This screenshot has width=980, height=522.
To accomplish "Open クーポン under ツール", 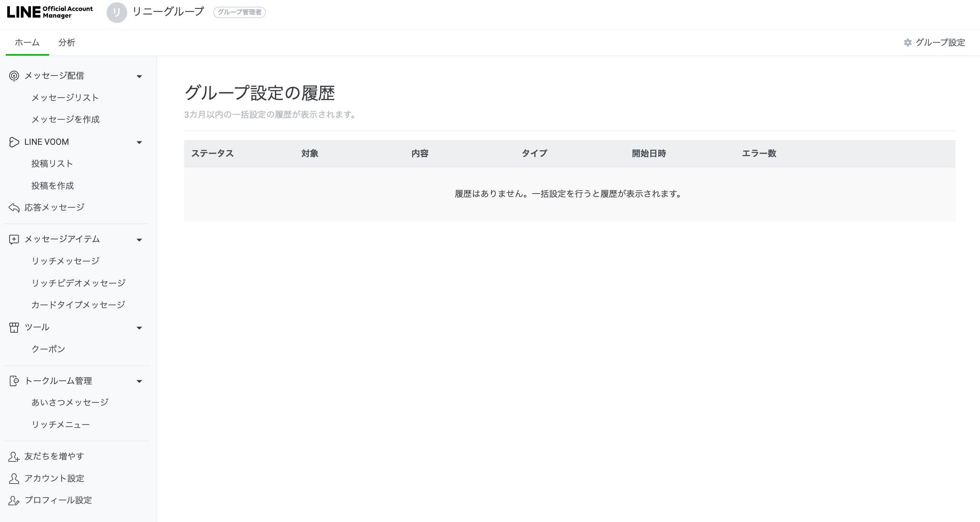I will pos(48,349).
